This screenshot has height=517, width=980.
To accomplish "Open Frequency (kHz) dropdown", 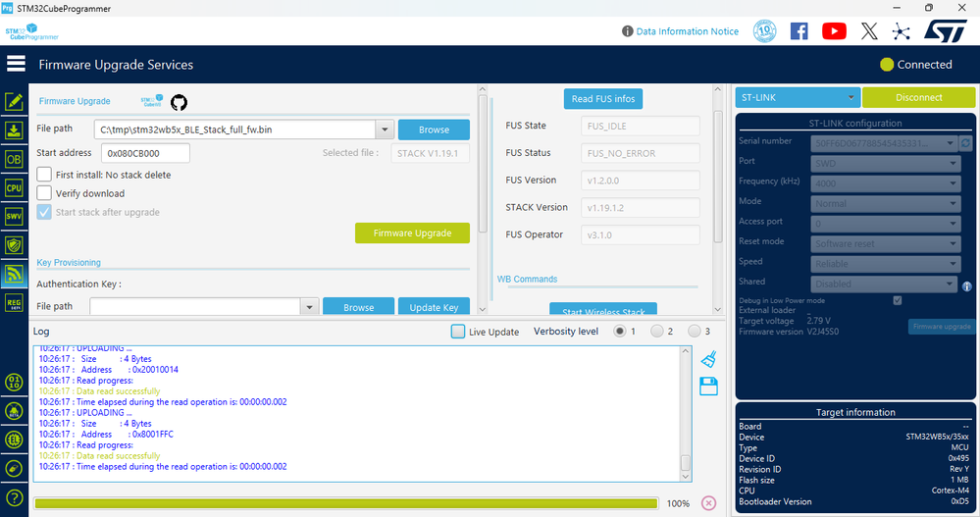I will (885, 183).
